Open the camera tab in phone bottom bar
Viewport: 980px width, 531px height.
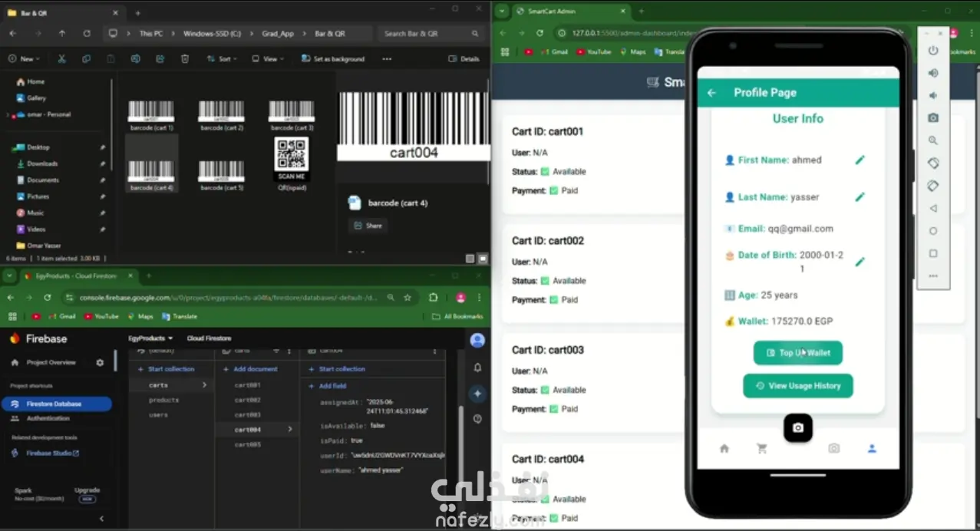click(834, 448)
